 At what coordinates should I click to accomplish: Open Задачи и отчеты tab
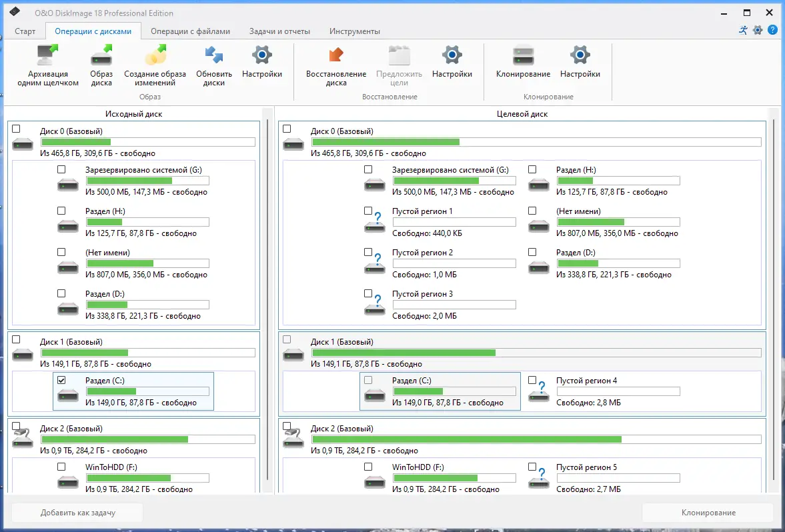point(279,31)
